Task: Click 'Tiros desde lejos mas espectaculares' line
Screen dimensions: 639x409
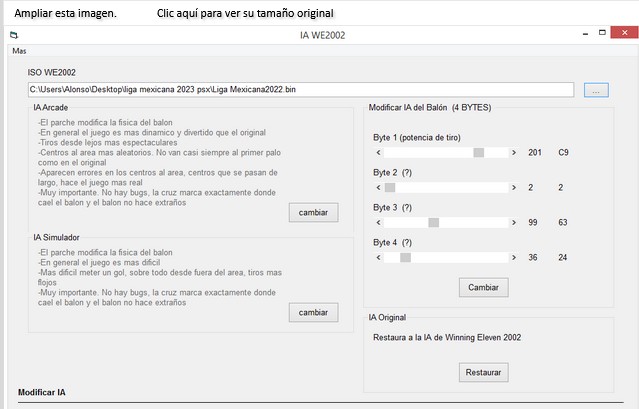Action: click(x=108, y=143)
